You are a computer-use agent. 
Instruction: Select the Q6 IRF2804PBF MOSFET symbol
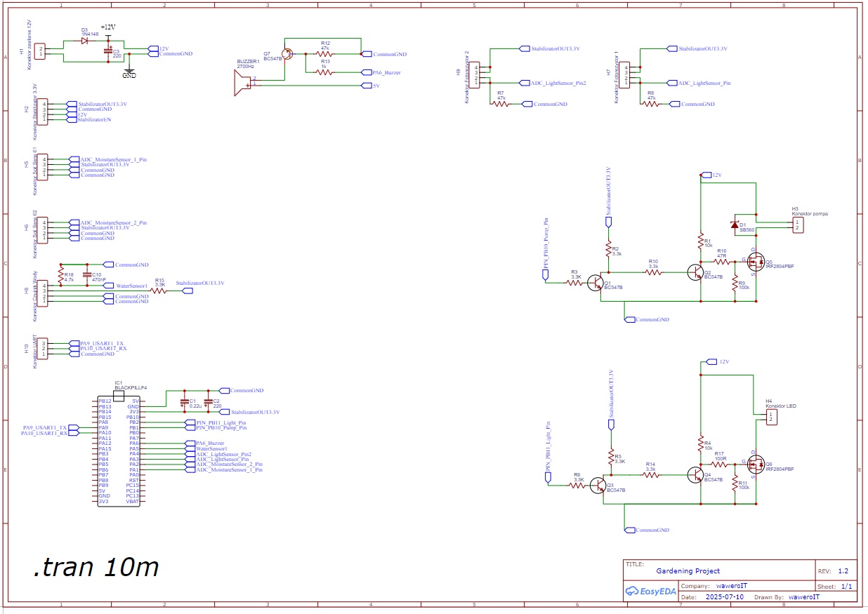point(754,464)
